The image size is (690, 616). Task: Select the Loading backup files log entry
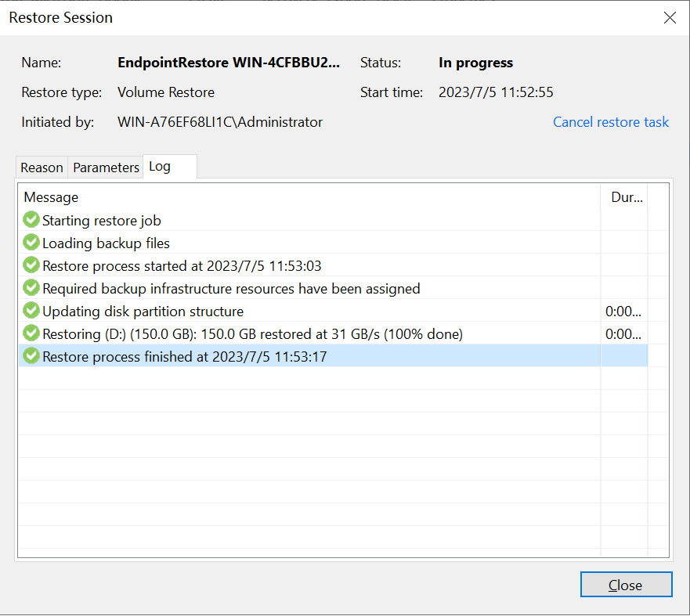333,243
